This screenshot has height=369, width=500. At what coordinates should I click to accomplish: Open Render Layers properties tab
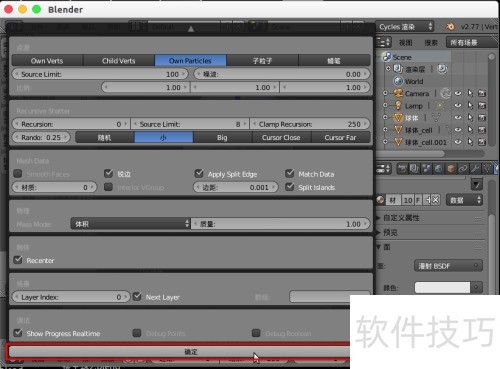(414, 169)
